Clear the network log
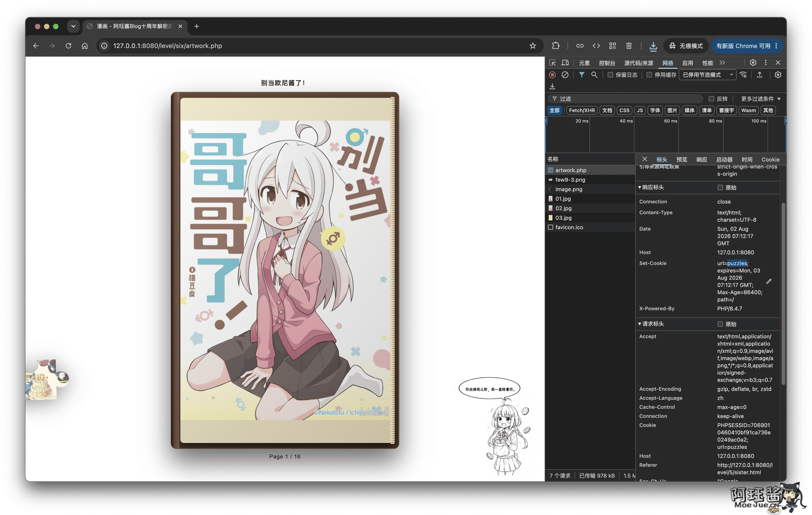Image resolution: width=812 pixels, height=515 pixels. [x=565, y=75]
